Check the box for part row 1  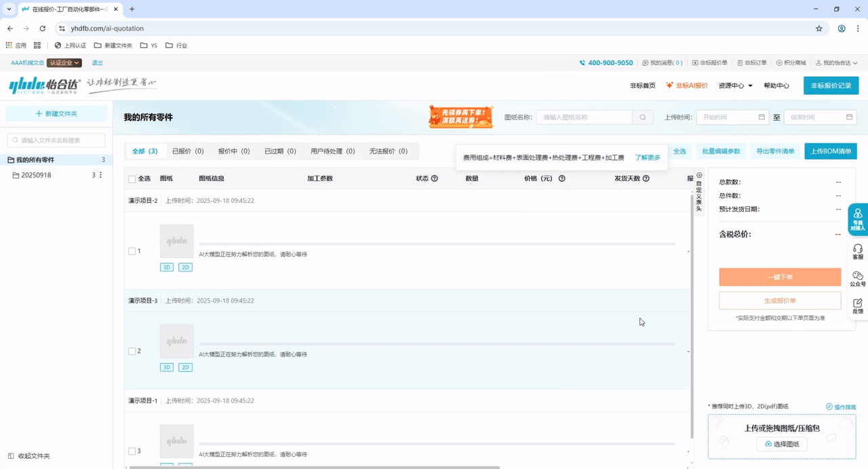click(x=132, y=251)
